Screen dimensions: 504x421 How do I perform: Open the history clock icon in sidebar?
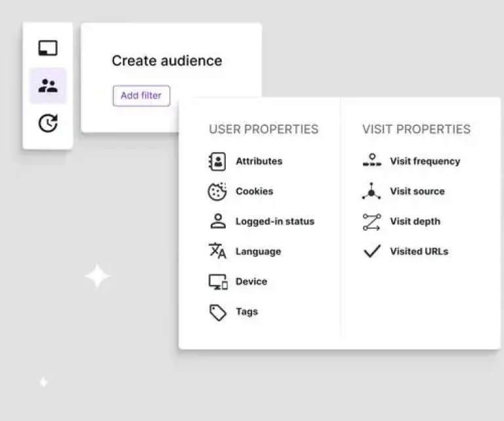pos(48,123)
